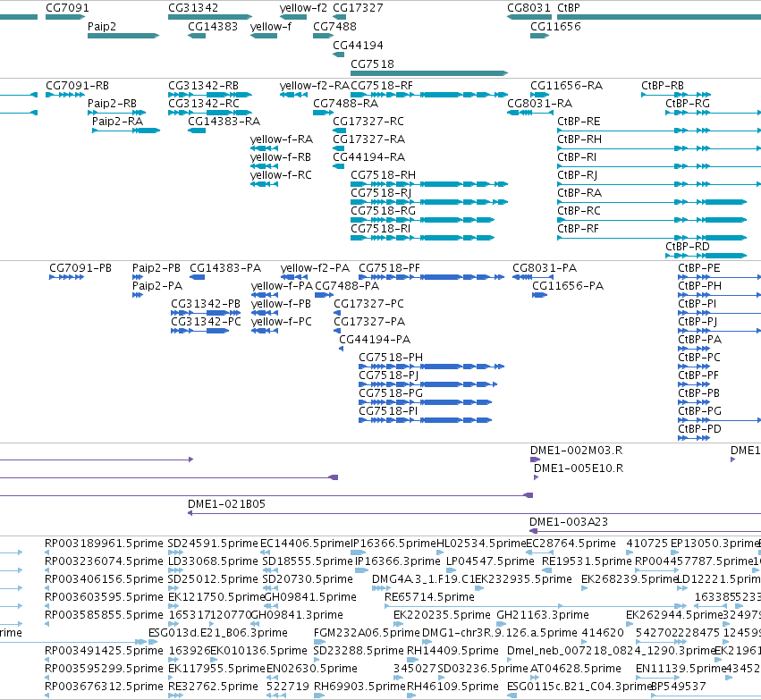Viewport: 761px width, 700px height.
Task: Select the DME1-021B05 clone label
Action: [226, 504]
